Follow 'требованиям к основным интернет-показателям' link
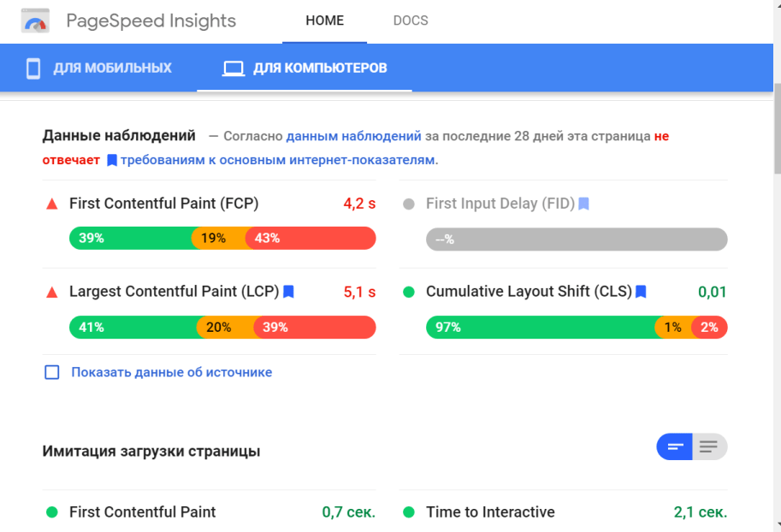781x532 pixels. 277,160
